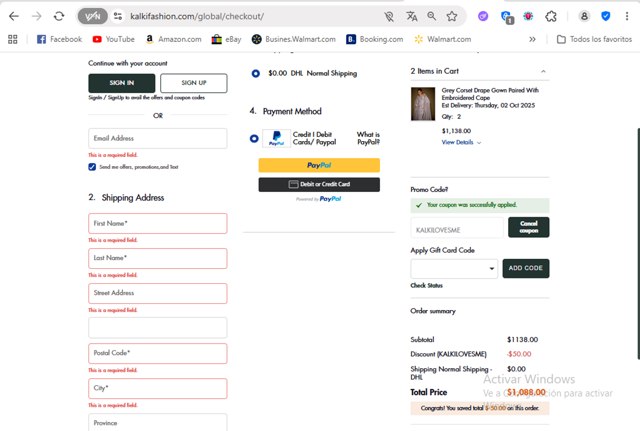Go back with the browser back arrow
The height and width of the screenshot is (431, 640).
tap(14, 16)
